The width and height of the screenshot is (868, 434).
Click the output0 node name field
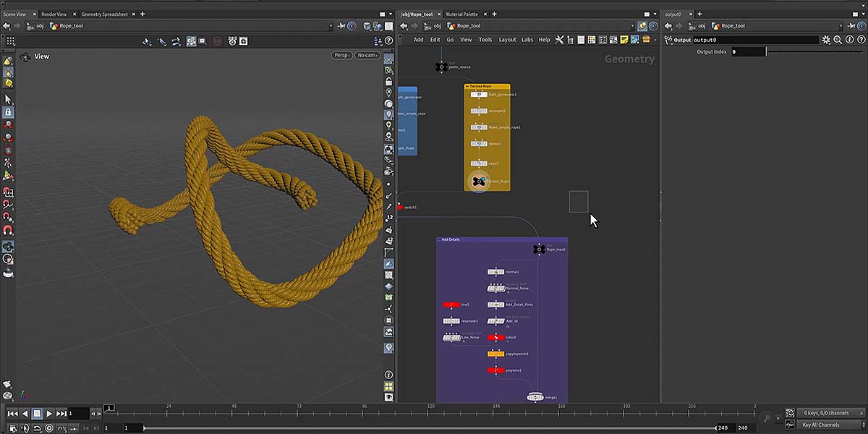click(755, 40)
